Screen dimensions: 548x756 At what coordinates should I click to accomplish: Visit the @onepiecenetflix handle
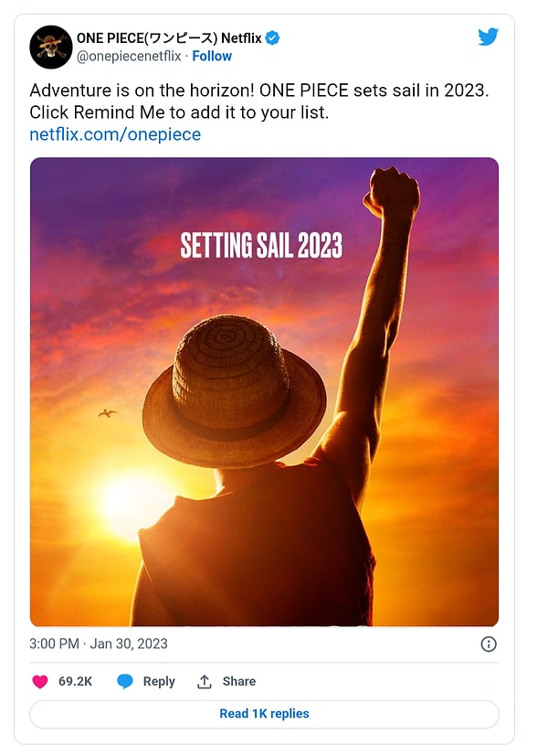click(x=128, y=56)
